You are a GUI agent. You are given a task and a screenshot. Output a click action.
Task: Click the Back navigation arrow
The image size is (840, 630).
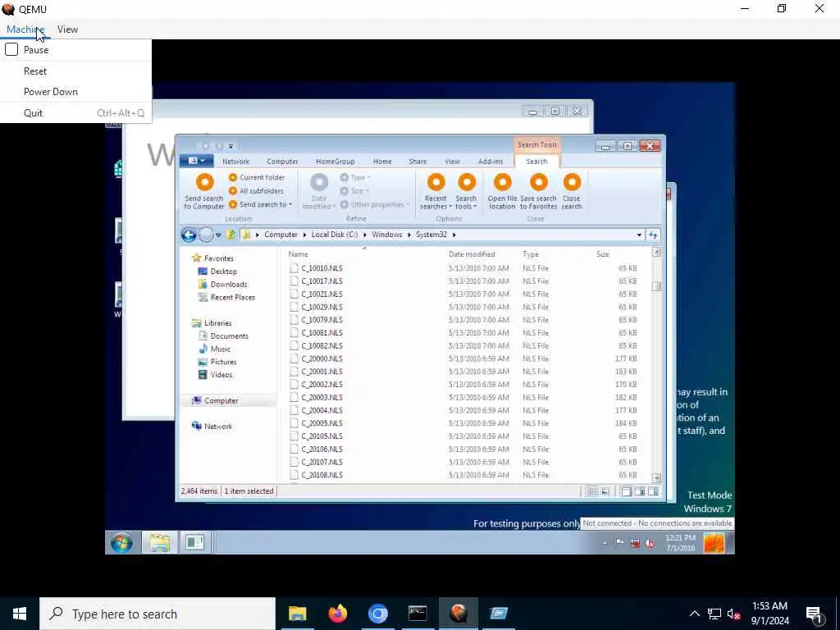tap(189, 235)
